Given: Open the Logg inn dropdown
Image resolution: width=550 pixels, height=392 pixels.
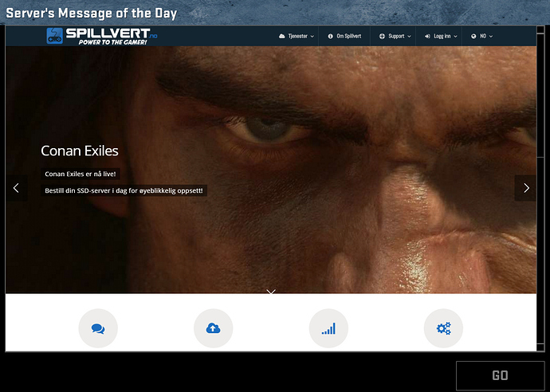Looking at the screenshot, I should tap(441, 36).
